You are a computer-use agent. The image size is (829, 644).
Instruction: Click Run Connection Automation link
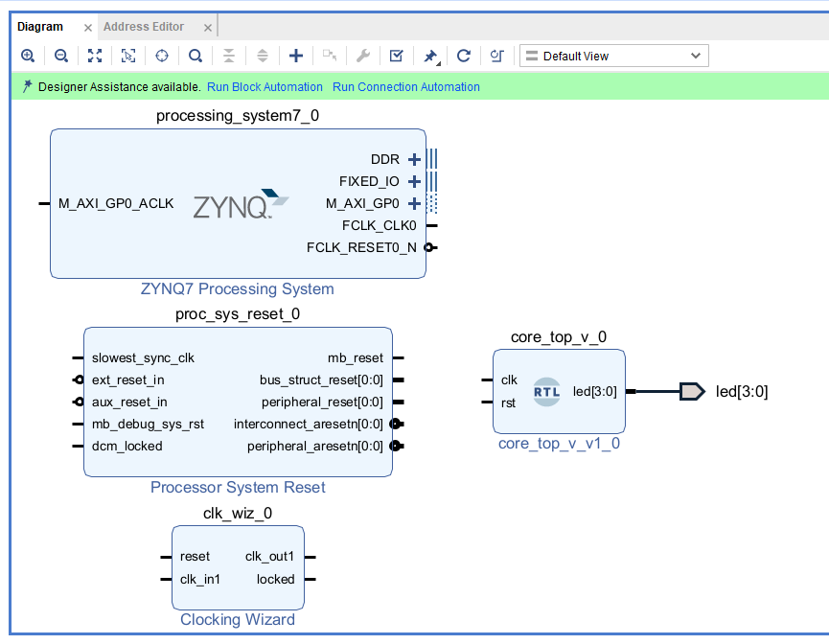click(406, 87)
